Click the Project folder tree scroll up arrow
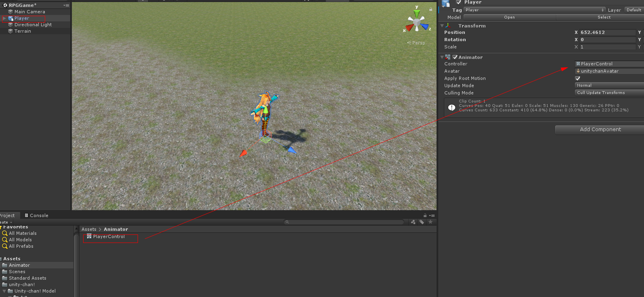 tap(76, 229)
